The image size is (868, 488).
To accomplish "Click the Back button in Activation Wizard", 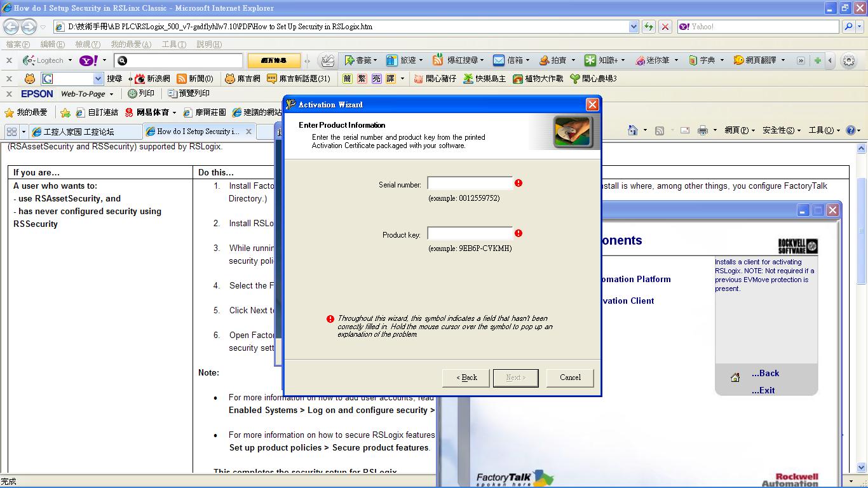I will [466, 377].
